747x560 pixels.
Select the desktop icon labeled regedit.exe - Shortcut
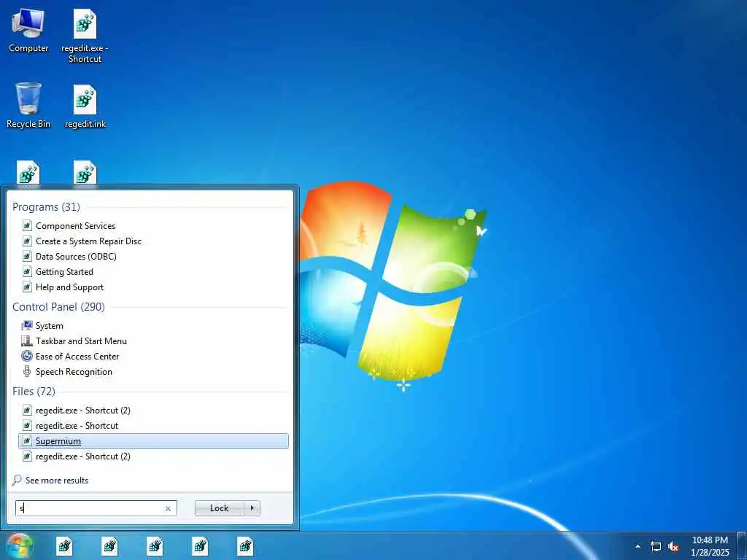[x=85, y=36]
